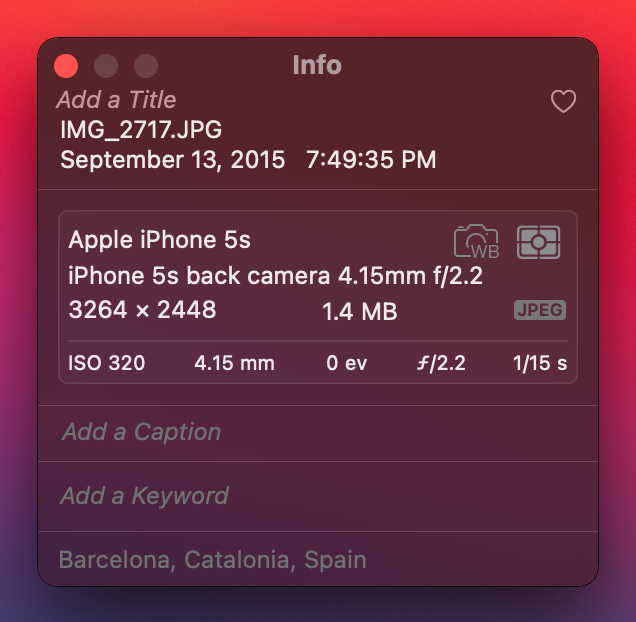This screenshot has width=636, height=622.
Task: Click the Barcelona, Catalonia, Spain location
Action: pyautogui.click(x=213, y=560)
